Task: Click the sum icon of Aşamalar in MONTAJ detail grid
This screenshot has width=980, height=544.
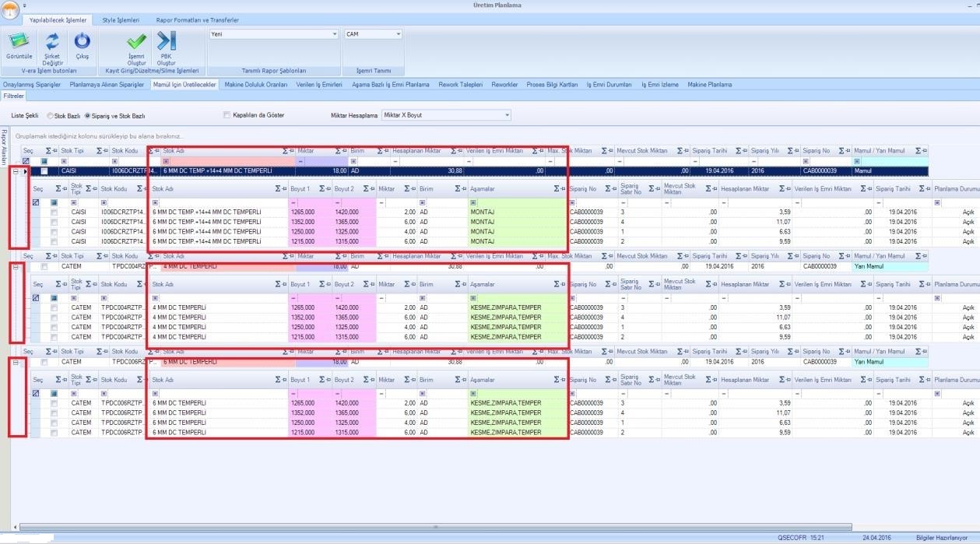Action: (x=557, y=188)
